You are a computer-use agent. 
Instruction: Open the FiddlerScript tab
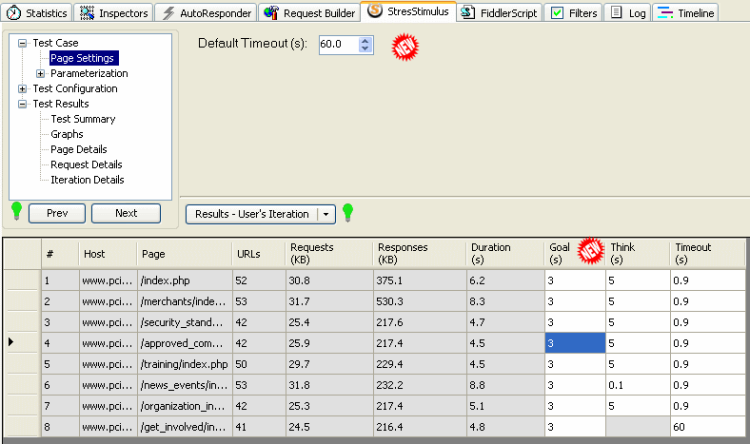tap(499, 13)
